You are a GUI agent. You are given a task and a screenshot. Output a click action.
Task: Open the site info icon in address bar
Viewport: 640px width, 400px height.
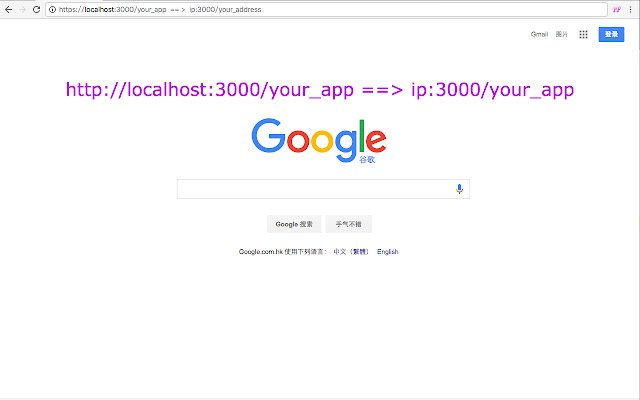tap(52, 9)
